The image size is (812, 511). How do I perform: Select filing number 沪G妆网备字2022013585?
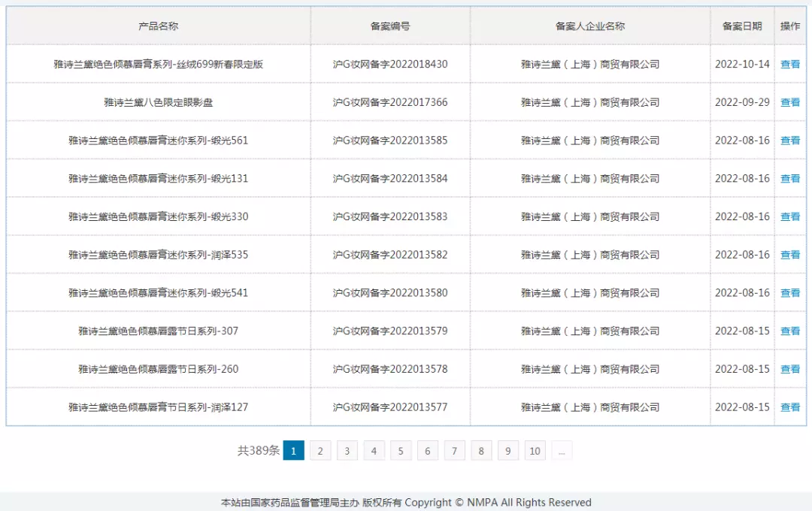coord(390,141)
